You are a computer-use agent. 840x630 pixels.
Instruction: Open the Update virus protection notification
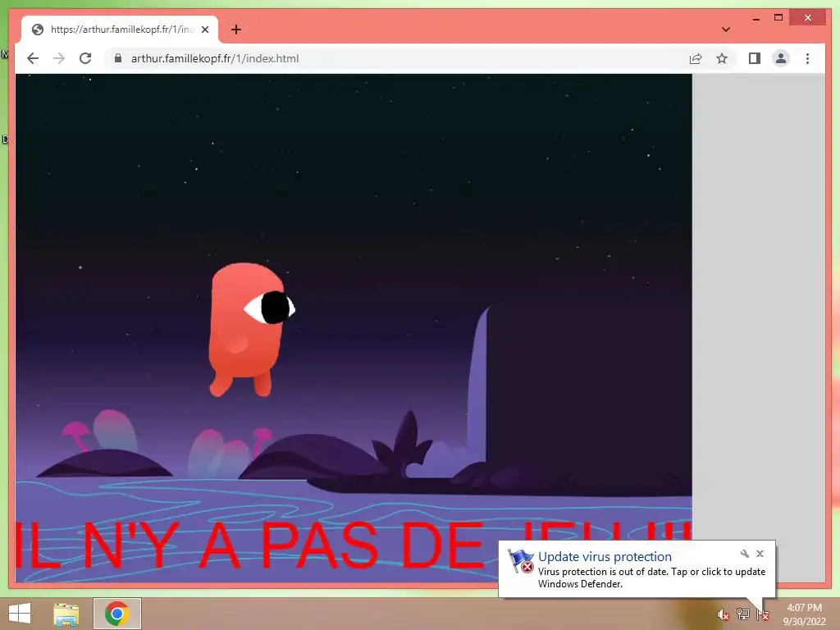click(605, 557)
